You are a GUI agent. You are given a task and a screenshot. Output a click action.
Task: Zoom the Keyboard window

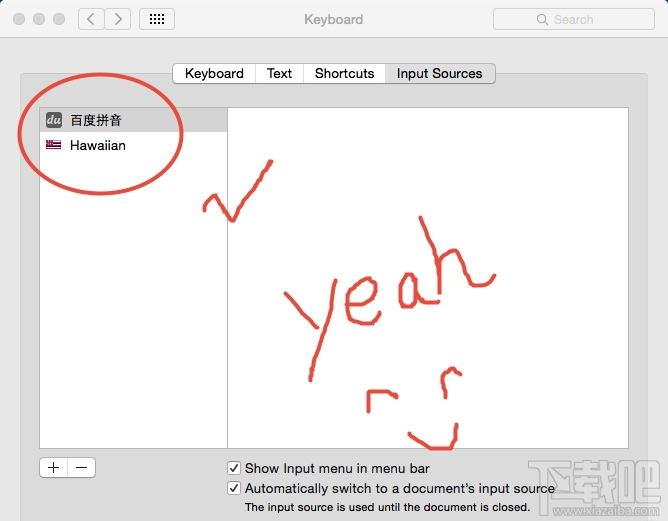(59, 19)
